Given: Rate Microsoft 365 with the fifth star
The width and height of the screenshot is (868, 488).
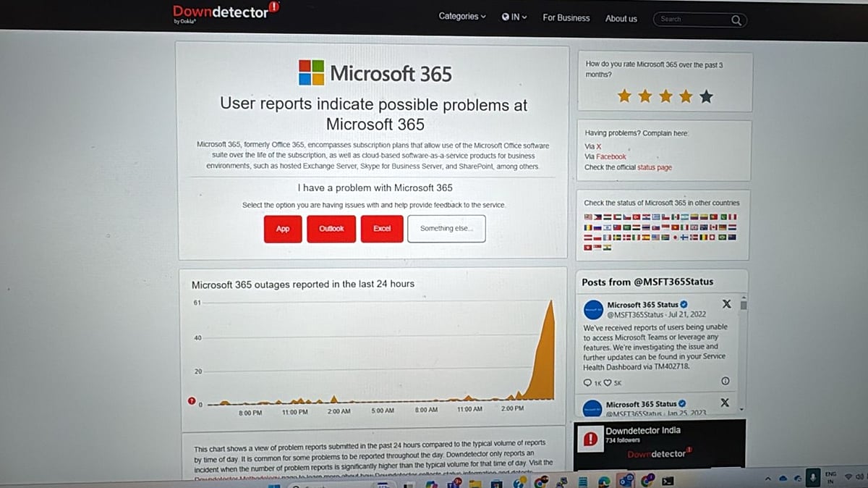Looking at the screenshot, I should [706, 96].
